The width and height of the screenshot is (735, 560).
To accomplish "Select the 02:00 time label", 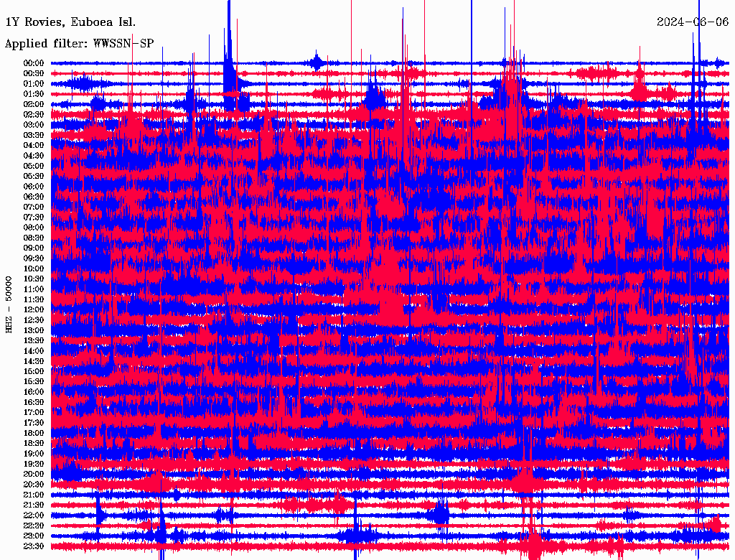I will pos(34,104).
